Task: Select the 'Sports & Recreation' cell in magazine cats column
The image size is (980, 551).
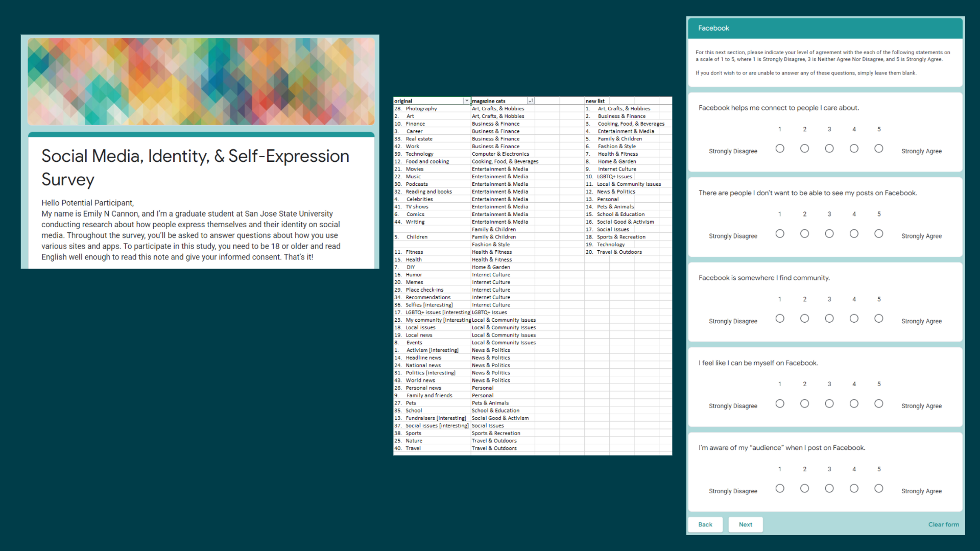Action: pyautogui.click(x=503, y=433)
